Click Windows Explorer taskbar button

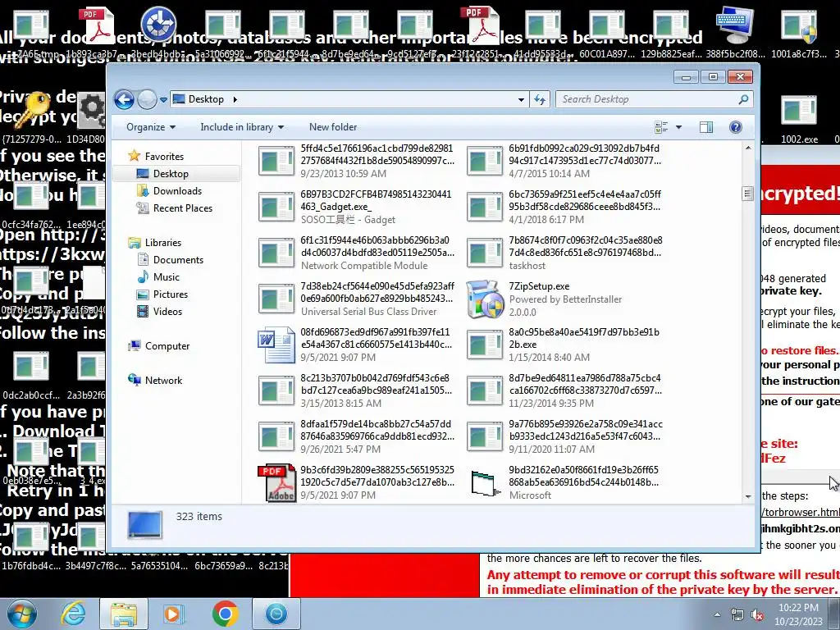pos(124,614)
